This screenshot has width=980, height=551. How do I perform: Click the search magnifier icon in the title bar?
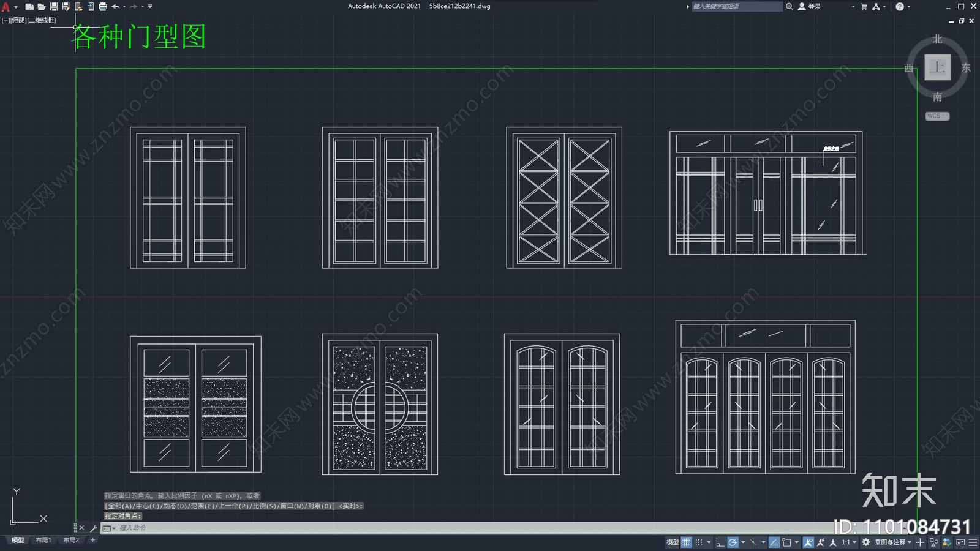tap(790, 7)
